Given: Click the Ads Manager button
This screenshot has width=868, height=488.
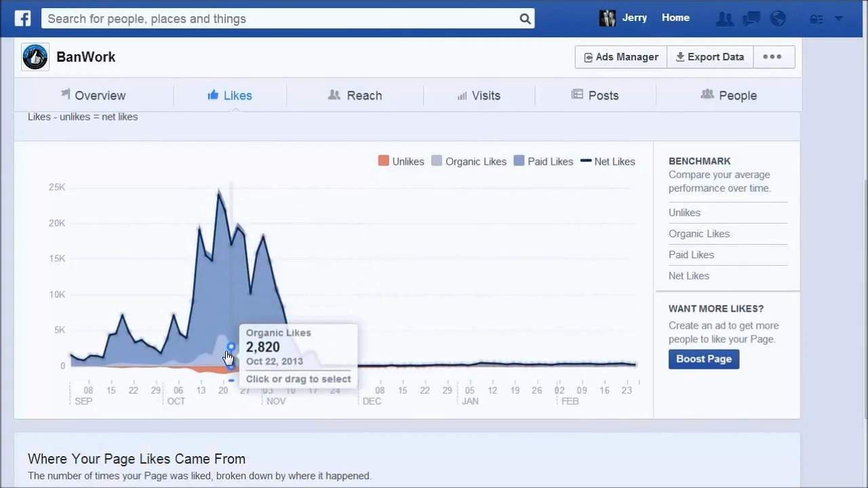Looking at the screenshot, I should 621,57.
